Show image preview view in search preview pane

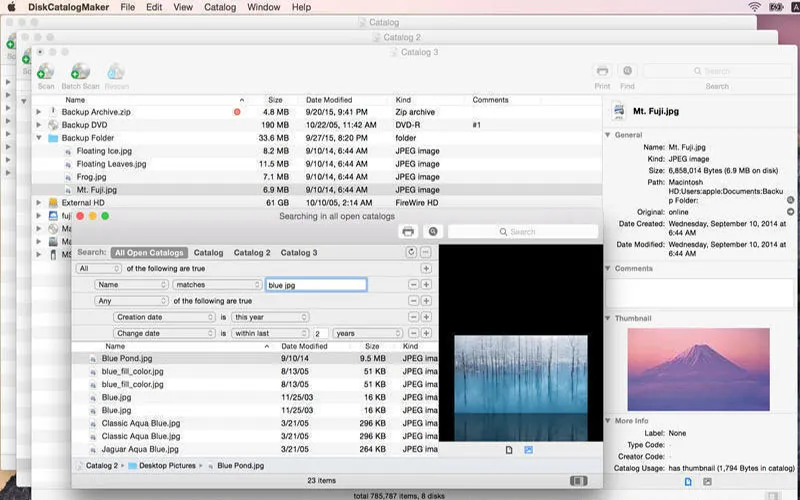tap(528, 450)
